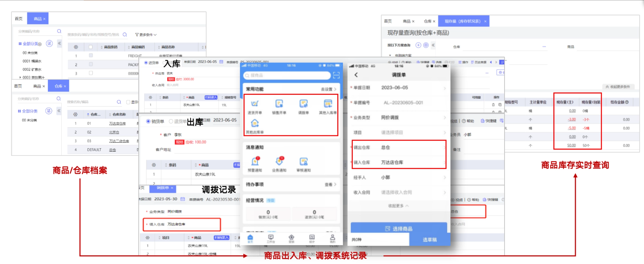The image size is (644, 264).
Task: Open 业务通知 notifications
Action: pos(279,164)
